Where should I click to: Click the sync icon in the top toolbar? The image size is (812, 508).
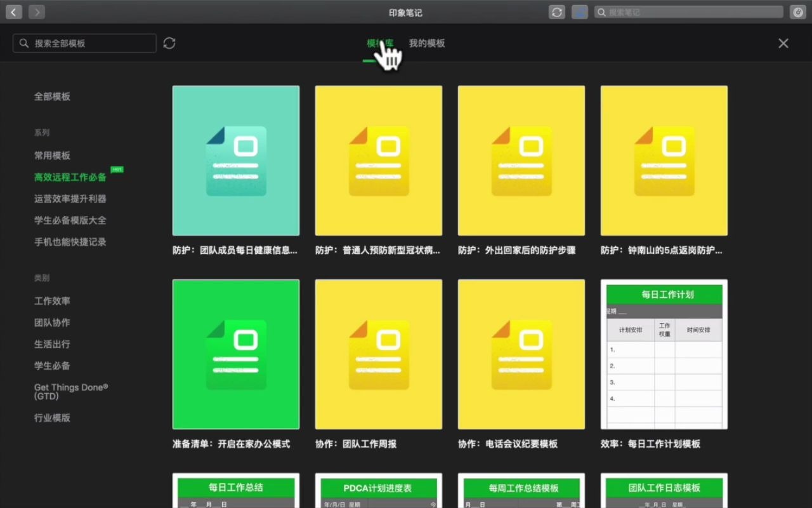click(x=556, y=11)
